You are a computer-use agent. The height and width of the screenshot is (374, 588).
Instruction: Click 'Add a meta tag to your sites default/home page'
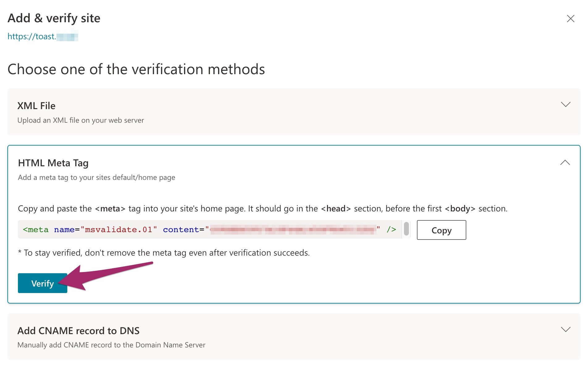[96, 177]
